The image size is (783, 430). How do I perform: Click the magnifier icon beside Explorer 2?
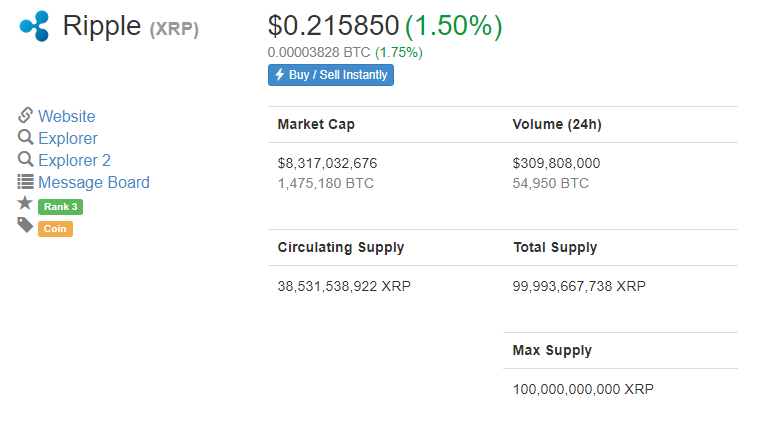[x=26, y=160]
